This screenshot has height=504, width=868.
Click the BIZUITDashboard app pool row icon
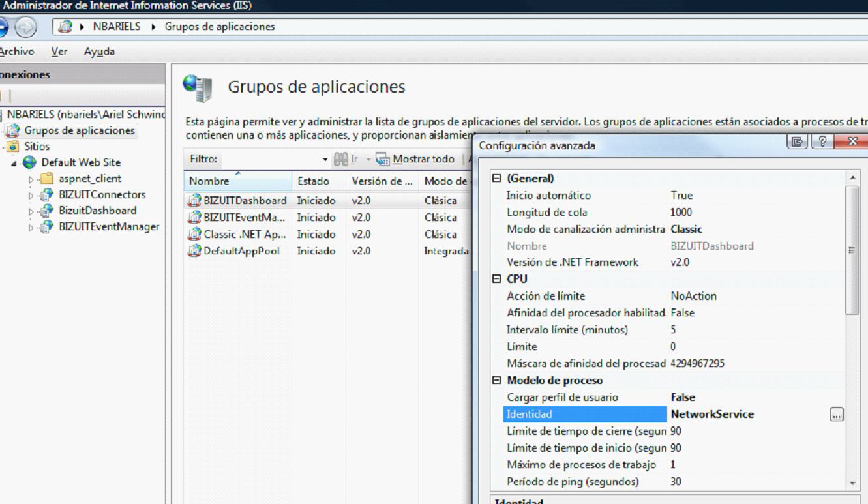point(194,200)
